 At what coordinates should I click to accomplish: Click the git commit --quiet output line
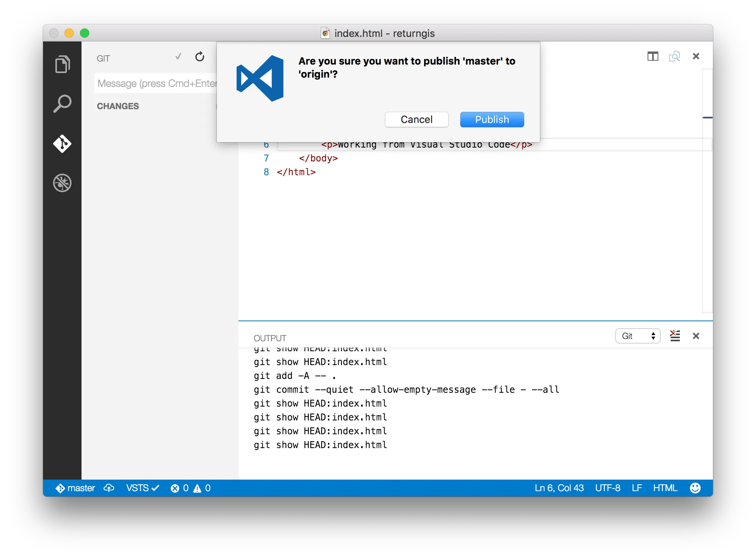[x=406, y=390]
